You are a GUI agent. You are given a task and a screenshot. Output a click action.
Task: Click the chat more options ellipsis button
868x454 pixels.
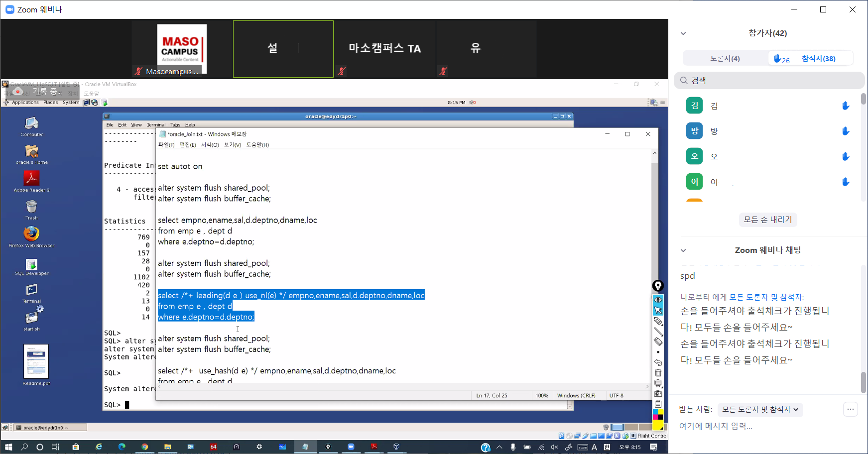click(850, 409)
